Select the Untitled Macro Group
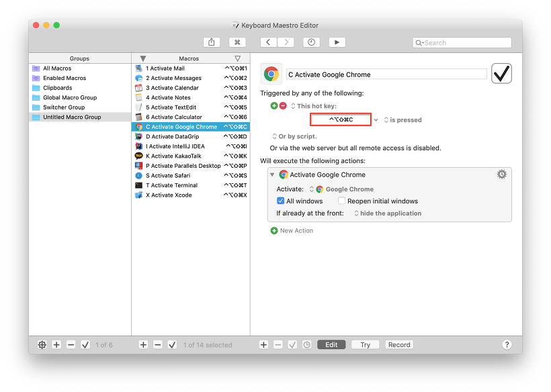The width and height of the screenshot is (551, 392). (80, 117)
